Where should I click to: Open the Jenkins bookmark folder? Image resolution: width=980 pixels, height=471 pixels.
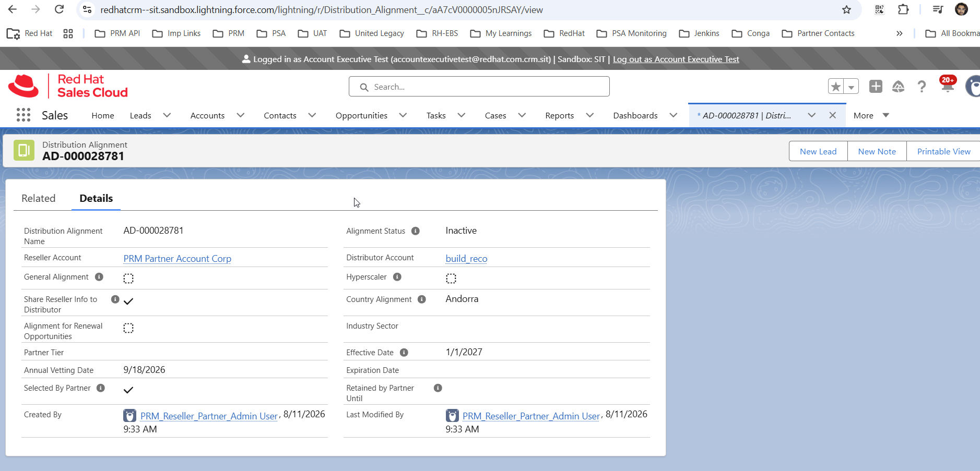(x=699, y=33)
